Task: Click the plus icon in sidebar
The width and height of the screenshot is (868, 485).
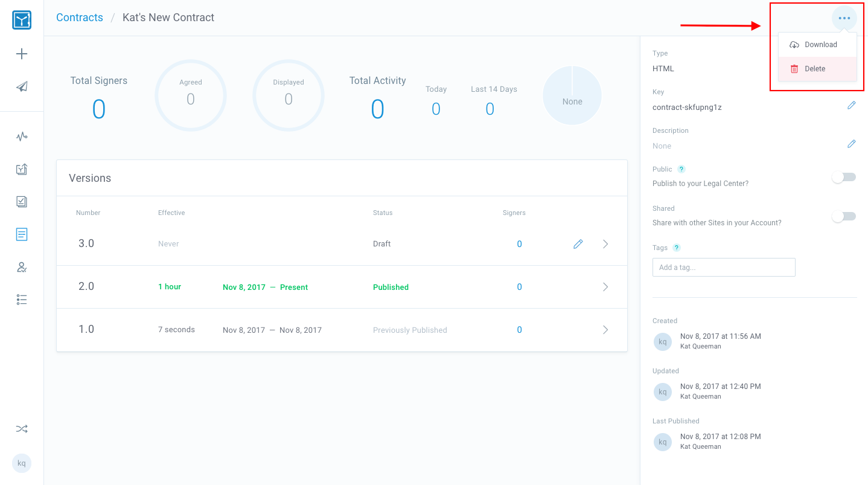Action: pos(22,54)
